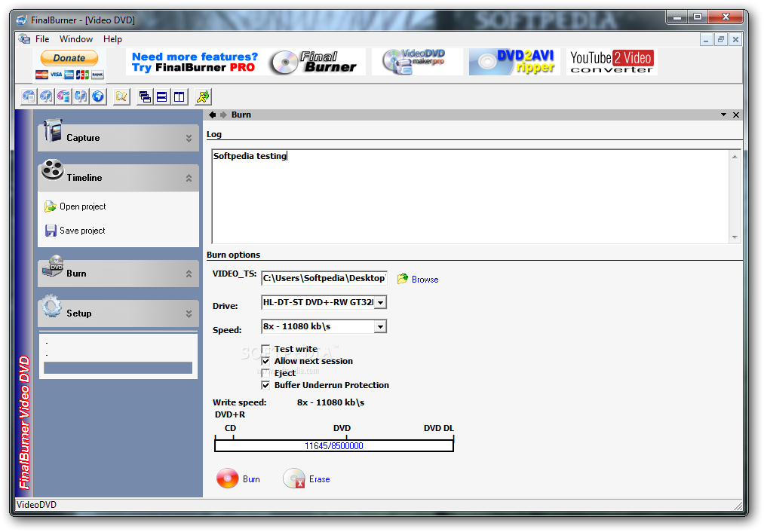Click the DVD+R media label
This screenshot has height=532, width=764.
tap(230, 414)
